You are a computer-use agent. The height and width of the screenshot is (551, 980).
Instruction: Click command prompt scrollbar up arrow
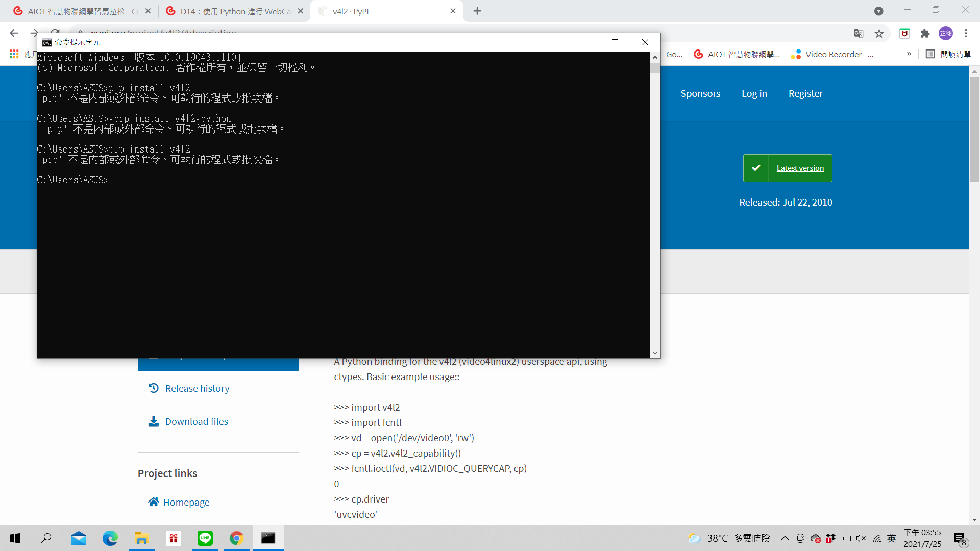655,58
